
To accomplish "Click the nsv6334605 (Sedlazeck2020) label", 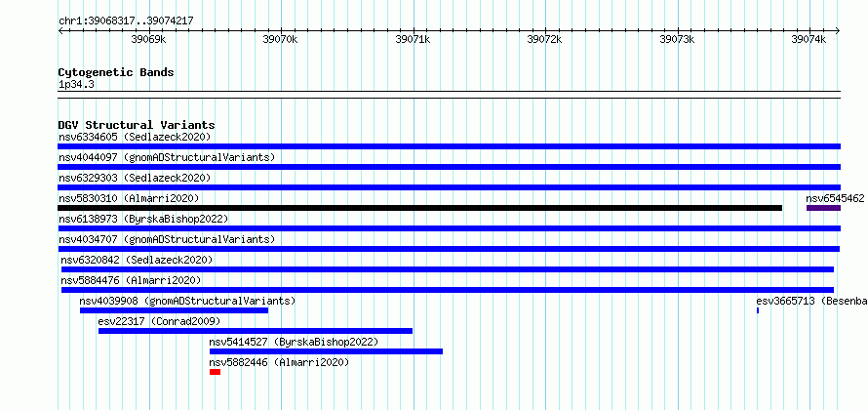I will click(135, 137).
